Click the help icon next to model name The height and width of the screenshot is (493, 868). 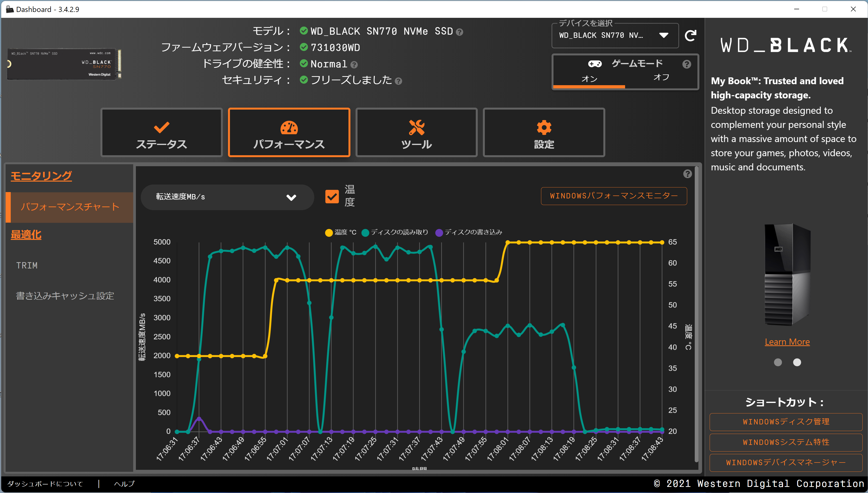459,32
